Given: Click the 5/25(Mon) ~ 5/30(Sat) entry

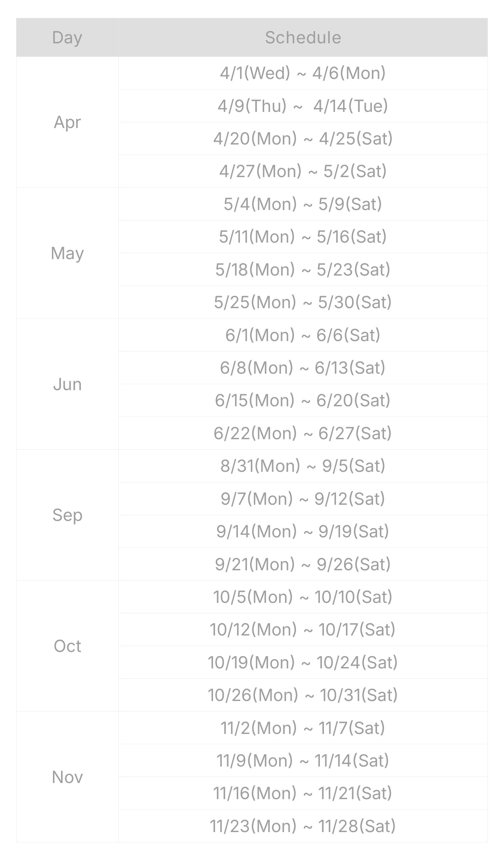Looking at the screenshot, I should coord(303,302).
